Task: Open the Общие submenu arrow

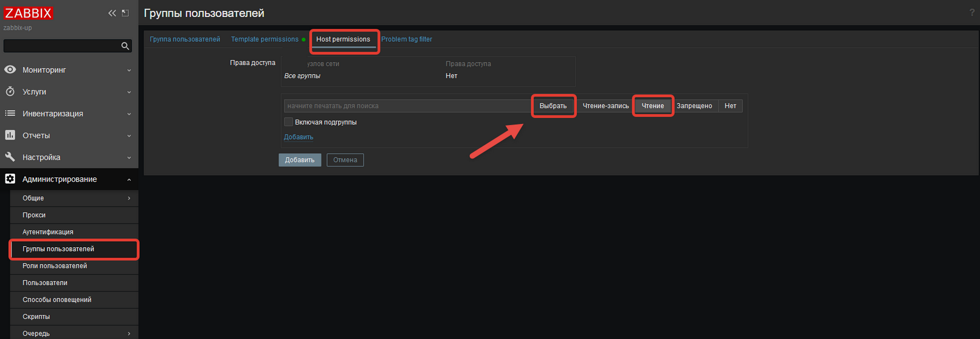Action: tap(129, 198)
